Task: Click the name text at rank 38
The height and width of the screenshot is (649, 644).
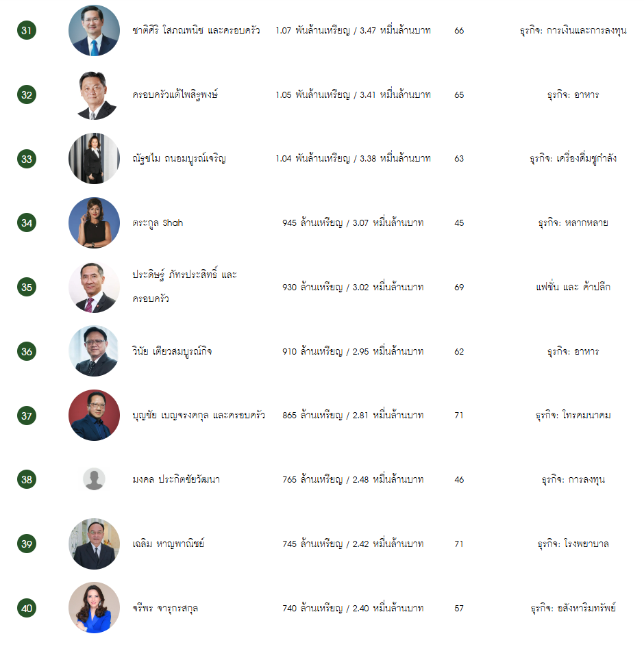Action: tap(176, 479)
